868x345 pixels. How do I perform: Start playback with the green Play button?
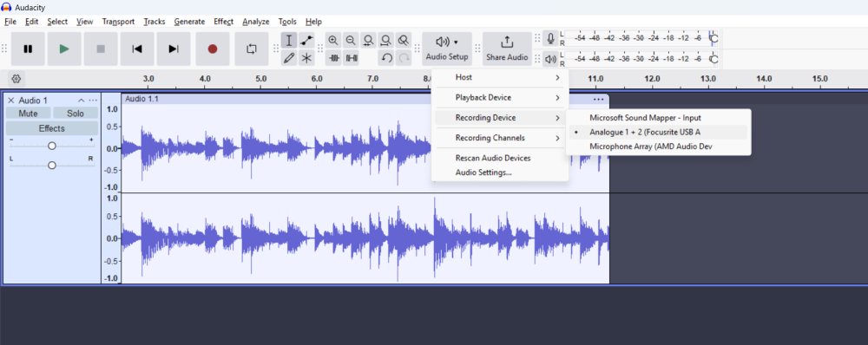(64, 49)
